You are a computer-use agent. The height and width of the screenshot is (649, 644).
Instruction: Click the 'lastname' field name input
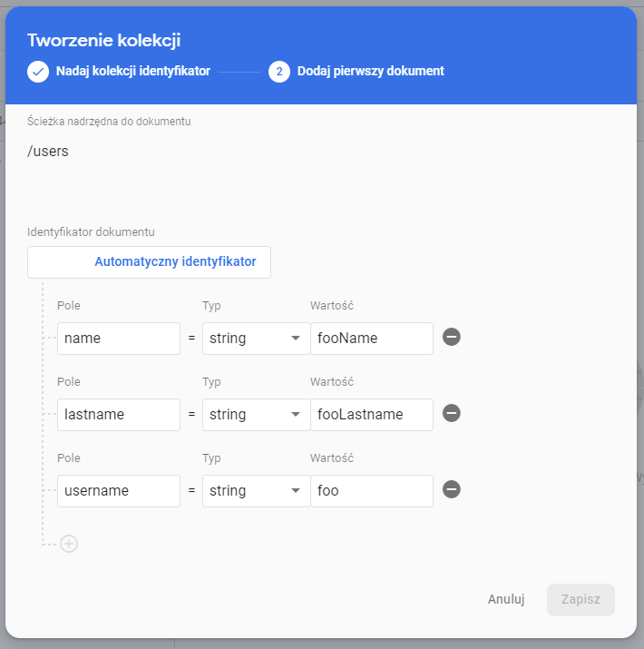[118, 415]
